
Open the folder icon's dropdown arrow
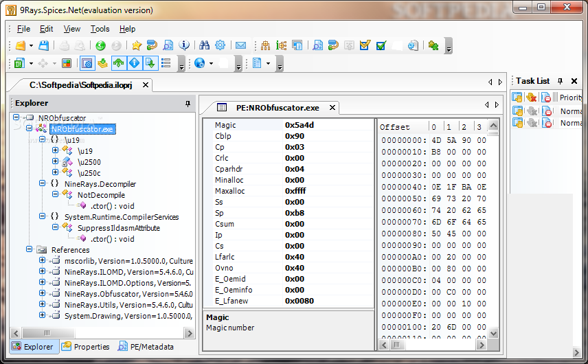coord(31,46)
